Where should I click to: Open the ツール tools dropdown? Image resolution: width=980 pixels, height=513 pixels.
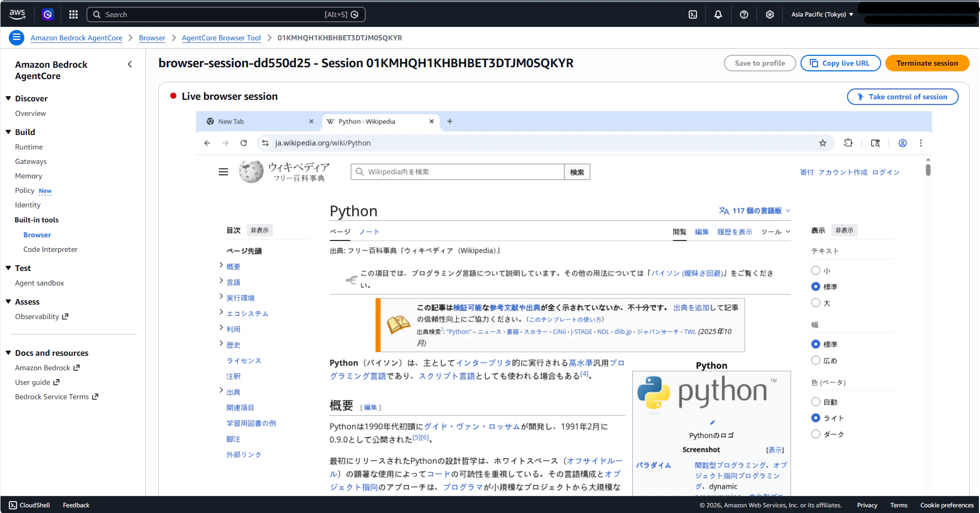776,232
